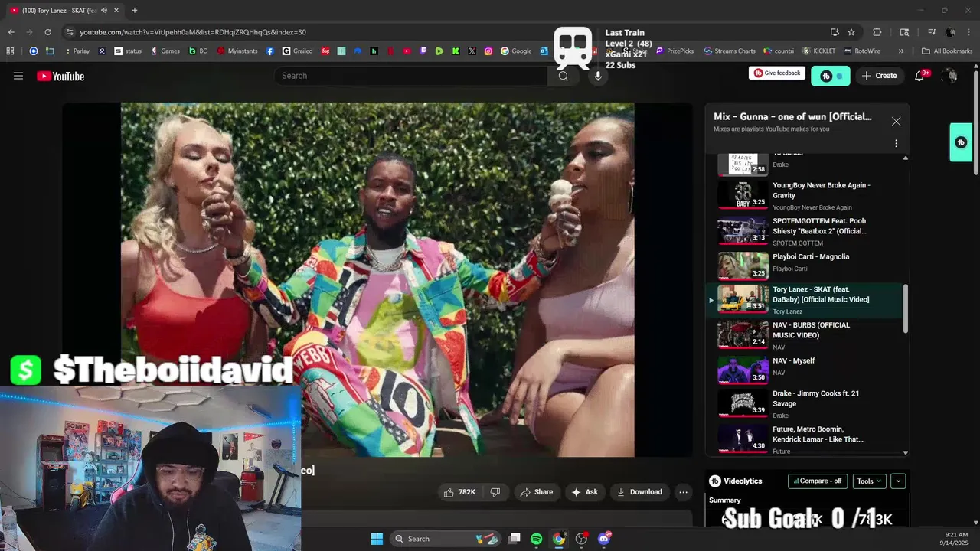Open the Instagram bookmark icon
Image resolution: width=980 pixels, height=551 pixels.
[x=488, y=51]
